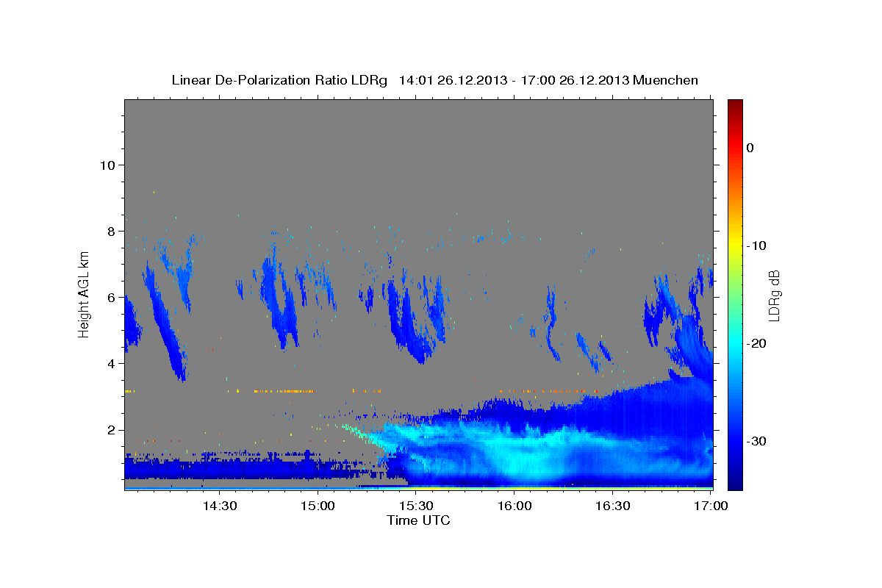Viewport: 882px width, 588px height.
Task: Click the date range text '14:01 26.12.2013'
Action: (452, 80)
